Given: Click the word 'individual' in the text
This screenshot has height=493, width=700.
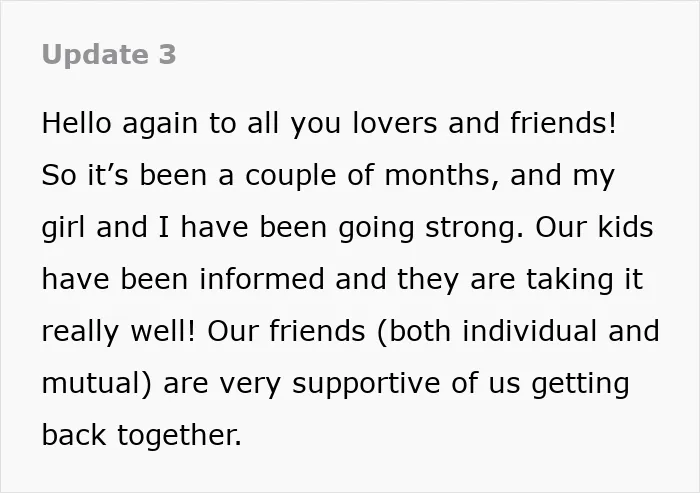Looking at the screenshot, I should click(x=529, y=331).
